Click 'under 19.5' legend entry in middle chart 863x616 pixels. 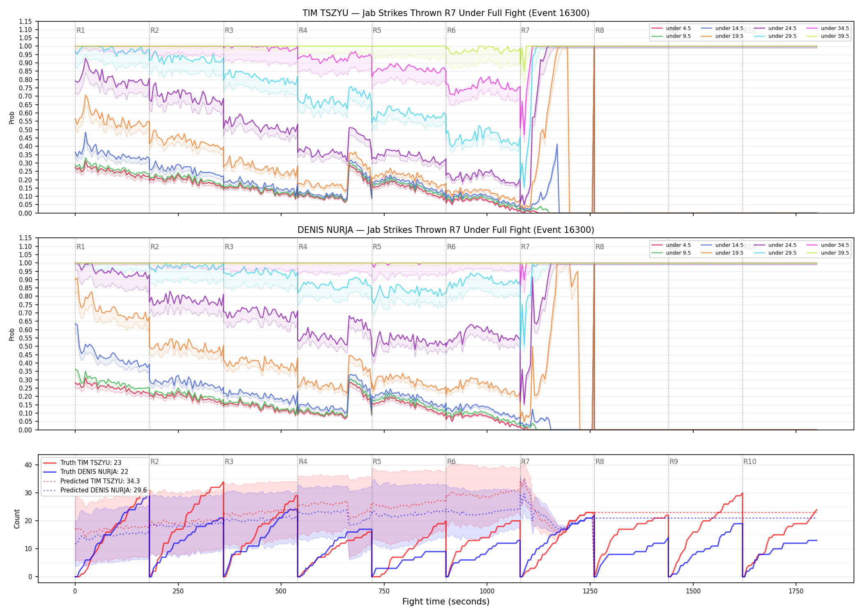click(722, 253)
